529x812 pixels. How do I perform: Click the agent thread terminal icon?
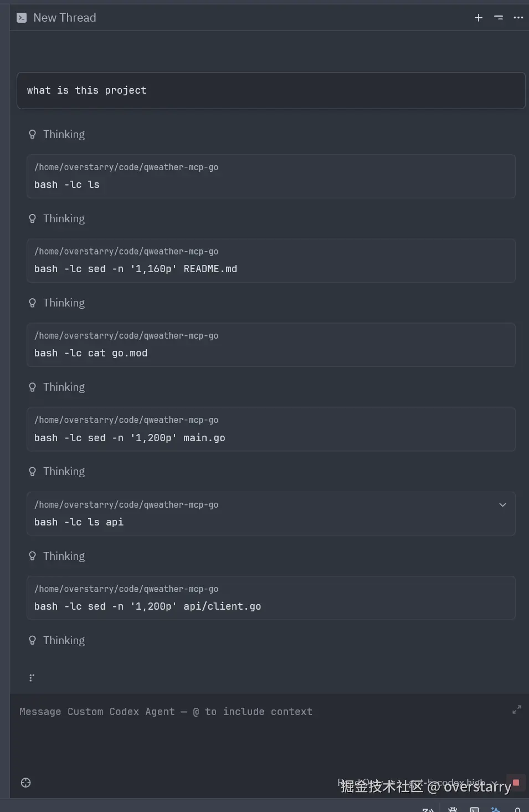pos(22,18)
